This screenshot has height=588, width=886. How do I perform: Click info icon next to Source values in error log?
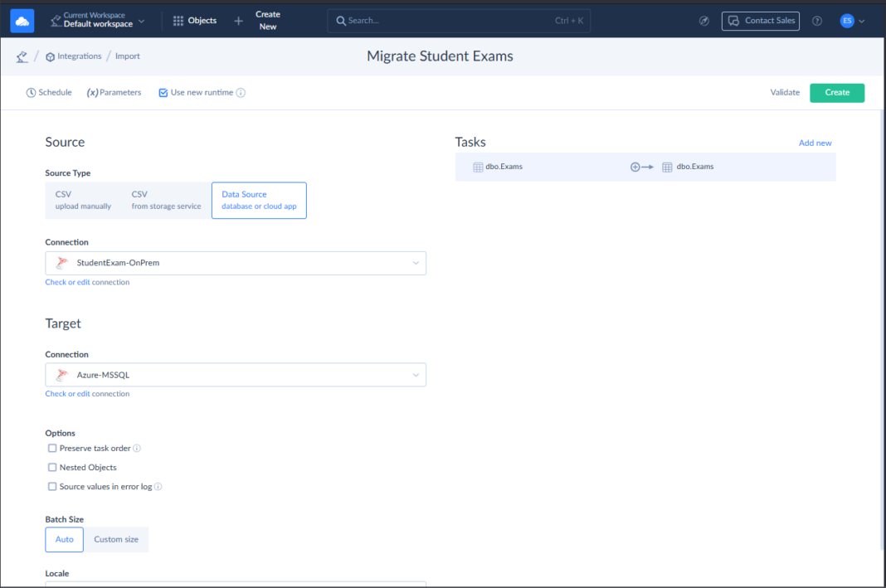coord(158,487)
